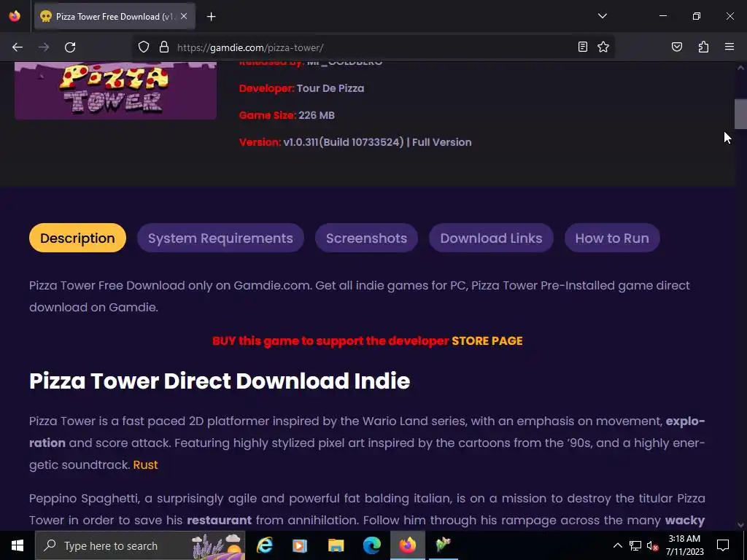Open the System Requirements tab
747x560 pixels.
tap(220, 238)
